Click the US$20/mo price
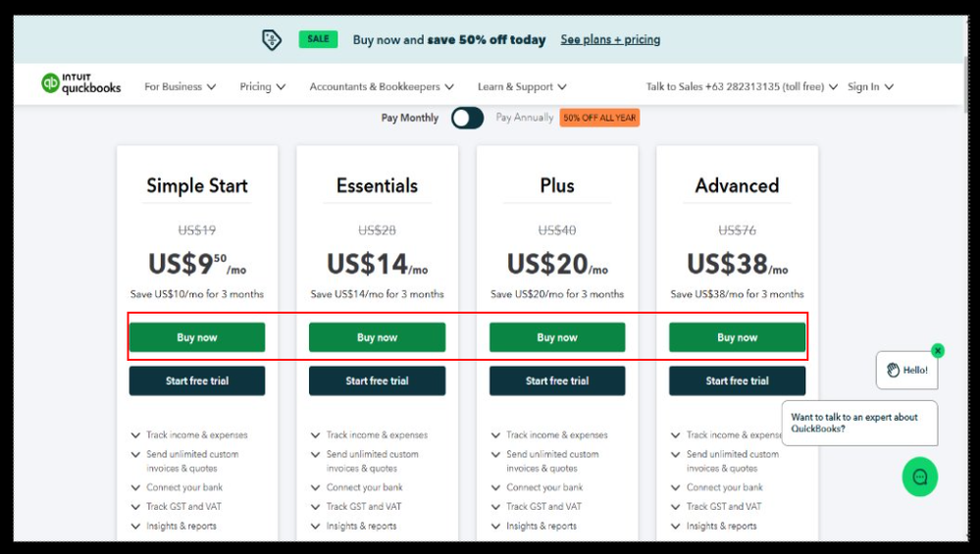This screenshot has width=980, height=554. [x=557, y=264]
